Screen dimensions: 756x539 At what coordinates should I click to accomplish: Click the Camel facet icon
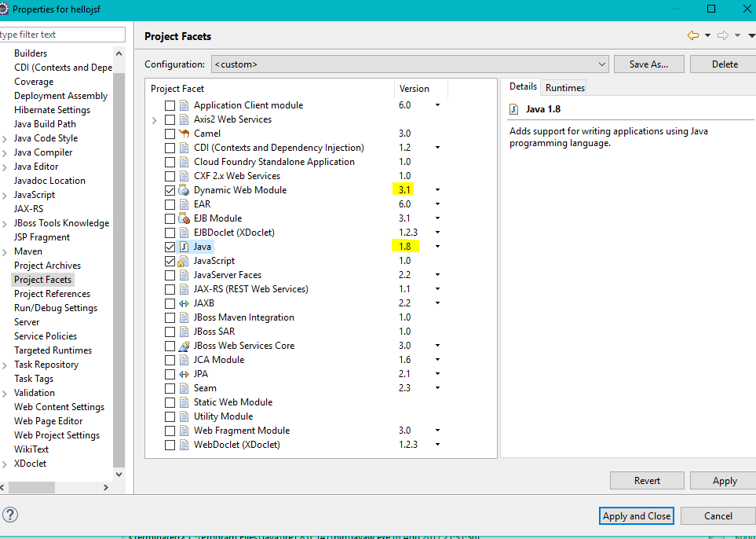pyautogui.click(x=184, y=134)
